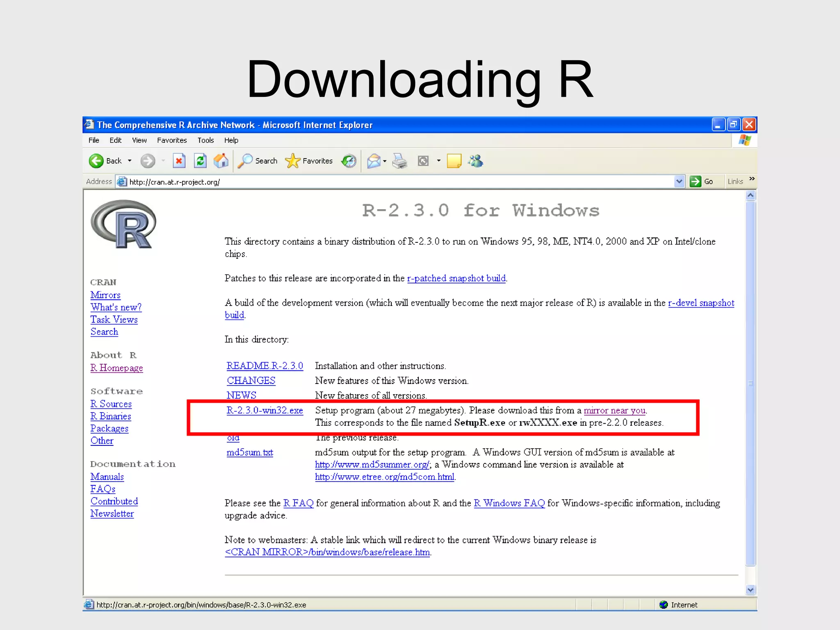This screenshot has height=630, width=840.
Task: Open the Favorites menu
Action: tap(172, 140)
